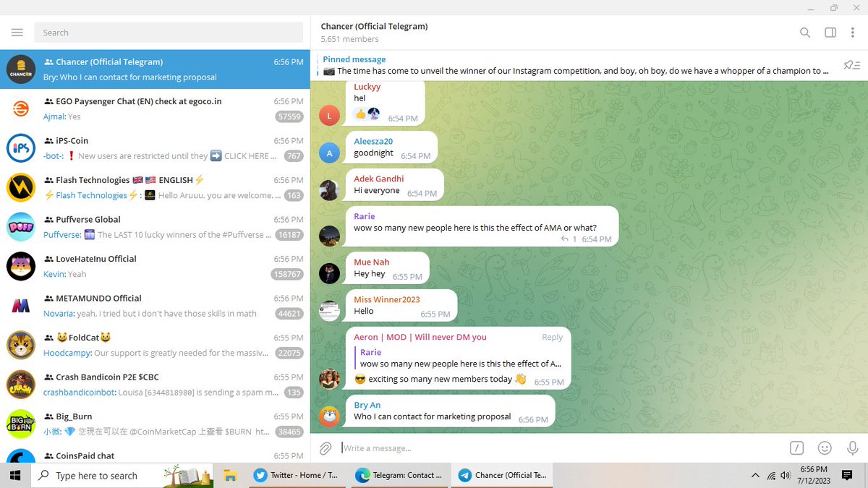This screenshot has width=868, height=488.
Task: Click the thumbs-up reaction on Luckyy's message
Action: tap(360, 114)
